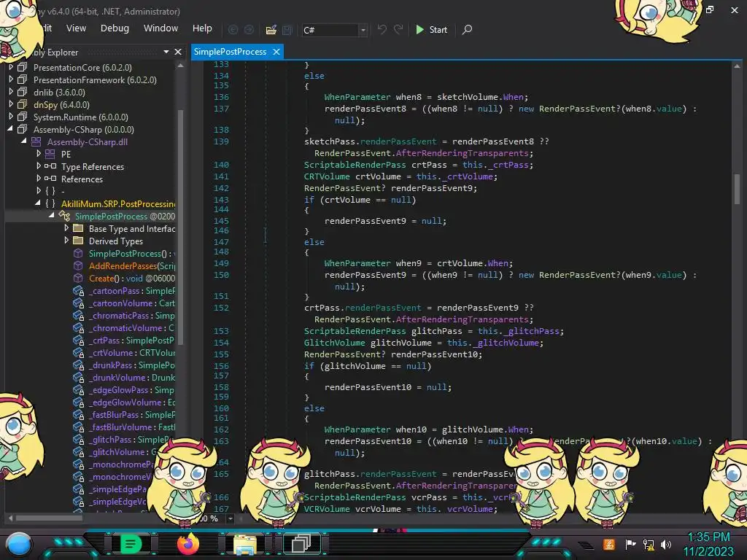
Task: Select the _edgeGlowVolume field
Action: 132,402
